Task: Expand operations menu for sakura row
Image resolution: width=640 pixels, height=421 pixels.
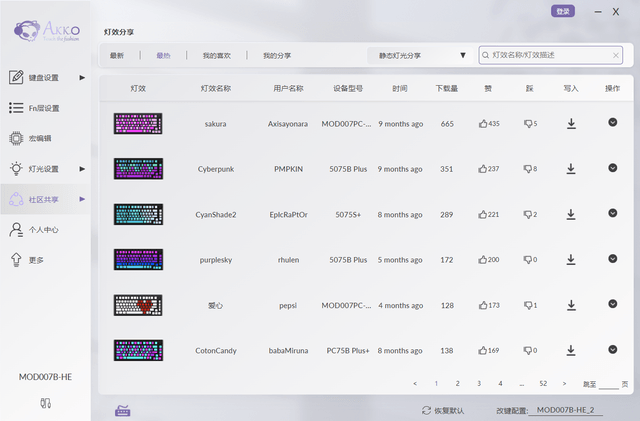Action: point(613,122)
